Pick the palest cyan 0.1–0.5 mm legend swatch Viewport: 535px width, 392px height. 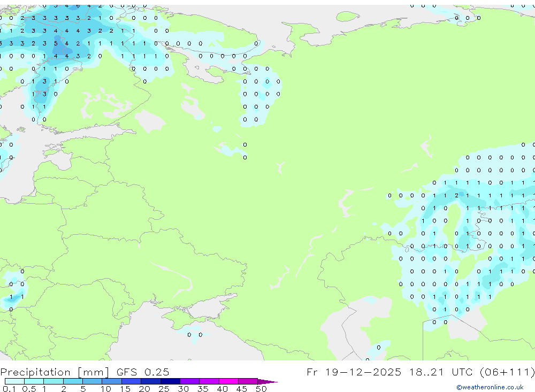pos(14,381)
